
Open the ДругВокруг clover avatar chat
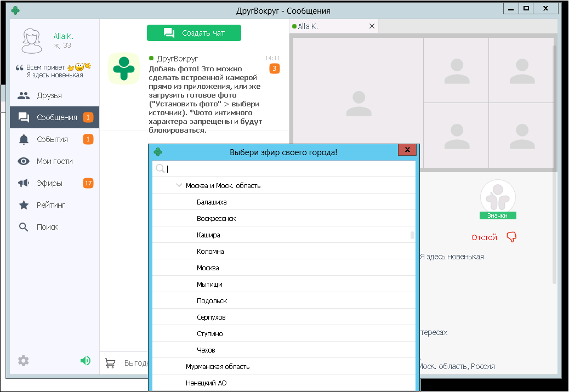[124, 68]
